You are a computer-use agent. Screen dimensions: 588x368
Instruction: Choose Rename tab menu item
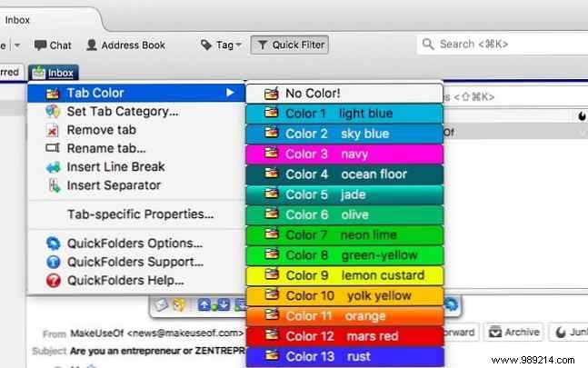(136, 148)
